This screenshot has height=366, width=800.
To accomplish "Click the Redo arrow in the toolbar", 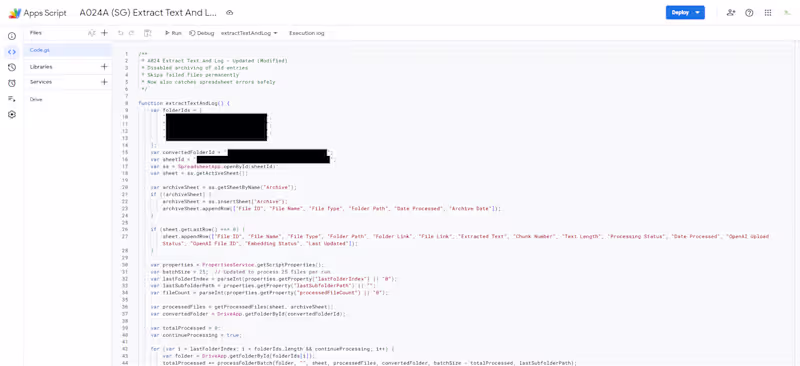I will pos(132,33).
